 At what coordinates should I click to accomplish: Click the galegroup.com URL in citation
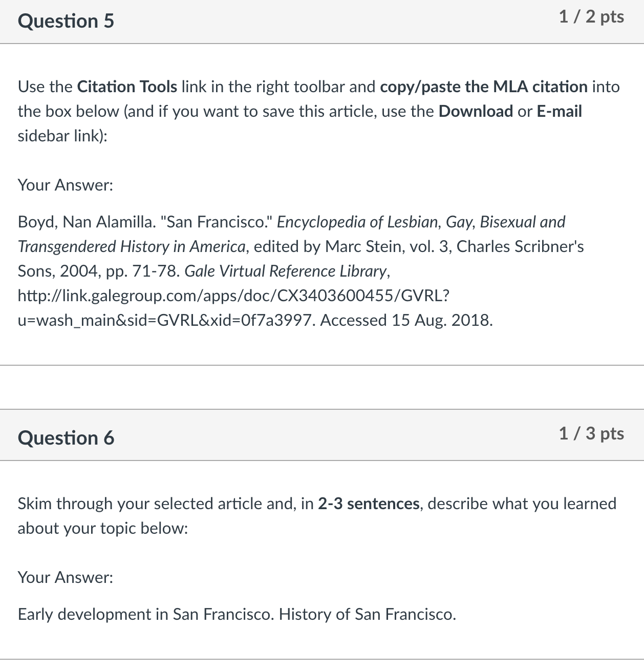[233, 308]
